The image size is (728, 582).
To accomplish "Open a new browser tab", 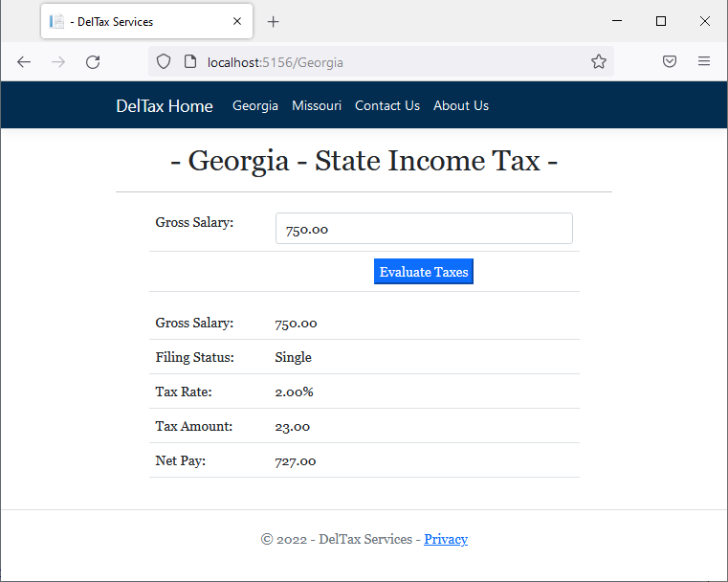I will (x=273, y=21).
